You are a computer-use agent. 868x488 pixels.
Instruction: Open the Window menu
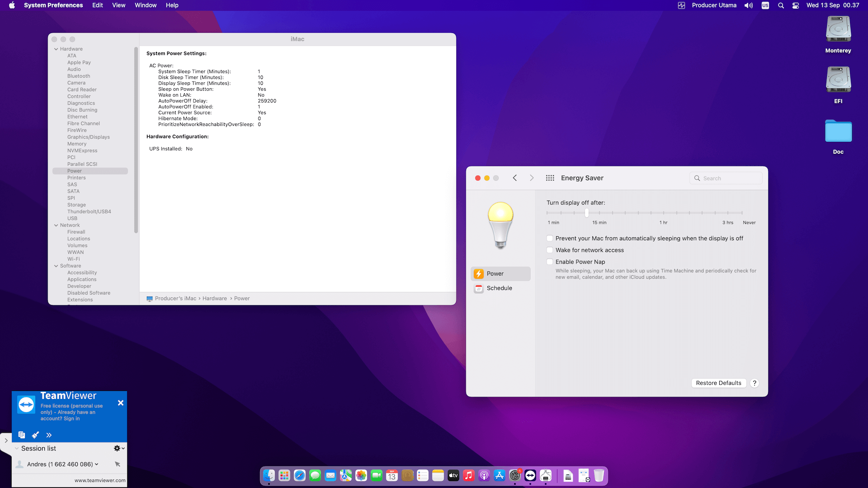click(146, 5)
